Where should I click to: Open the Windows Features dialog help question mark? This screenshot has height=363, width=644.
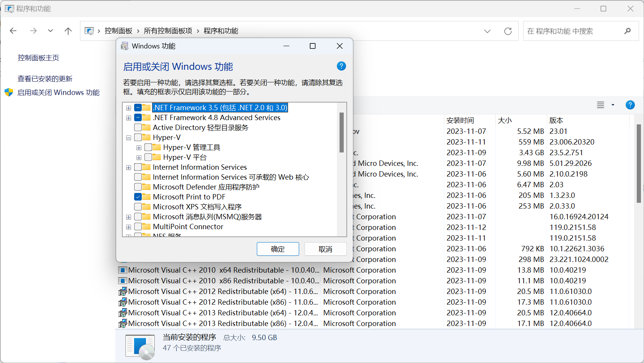341,66
